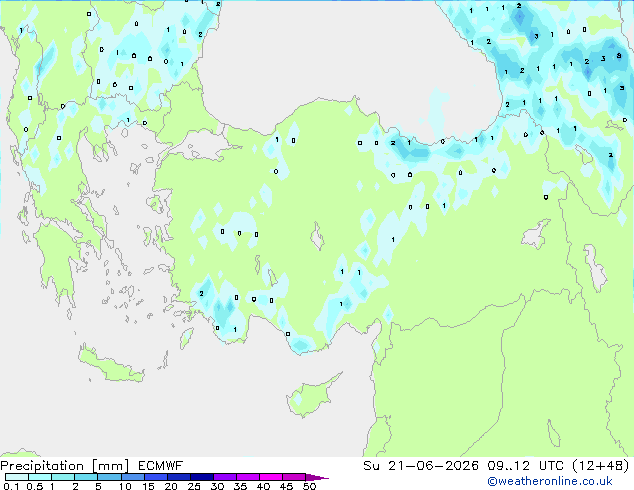
Task: Click the 50 label on the legend
Action: coord(309,486)
